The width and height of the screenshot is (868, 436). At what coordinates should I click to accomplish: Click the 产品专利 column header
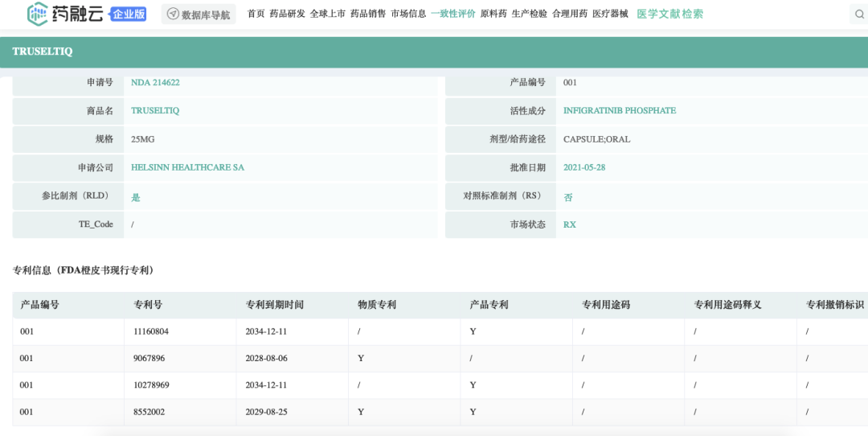(x=489, y=305)
